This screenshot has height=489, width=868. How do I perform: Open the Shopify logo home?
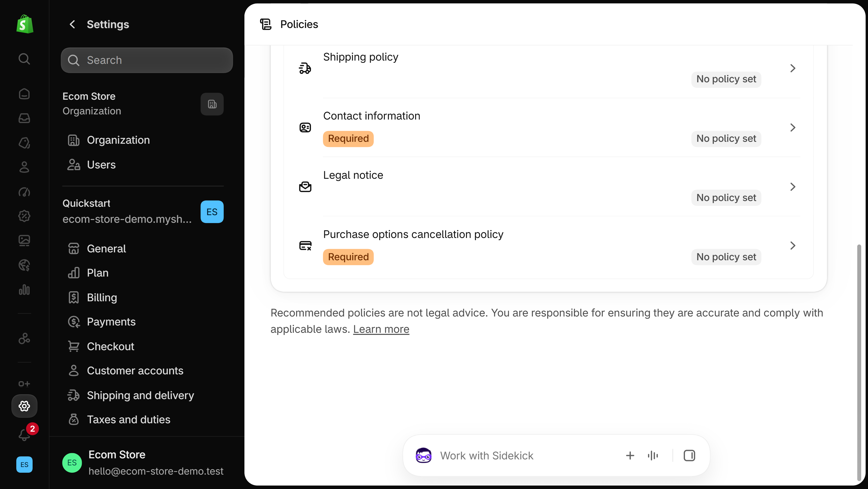pyautogui.click(x=25, y=24)
